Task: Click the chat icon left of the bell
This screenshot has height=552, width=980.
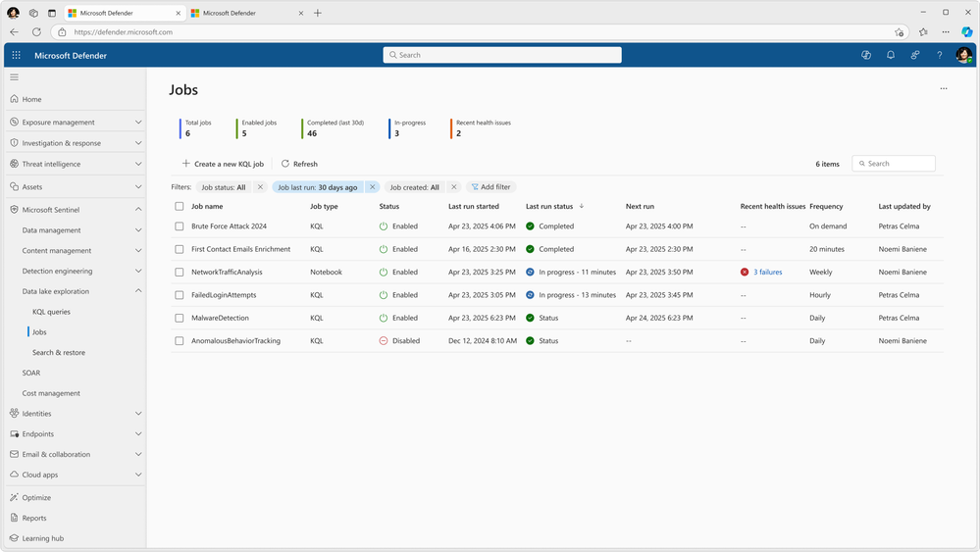Action: (x=866, y=55)
